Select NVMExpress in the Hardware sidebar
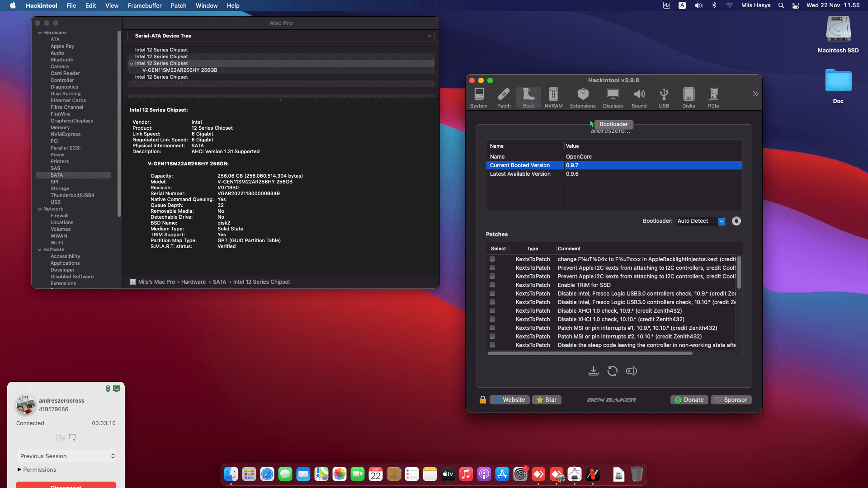The image size is (868, 488). (66, 134)
